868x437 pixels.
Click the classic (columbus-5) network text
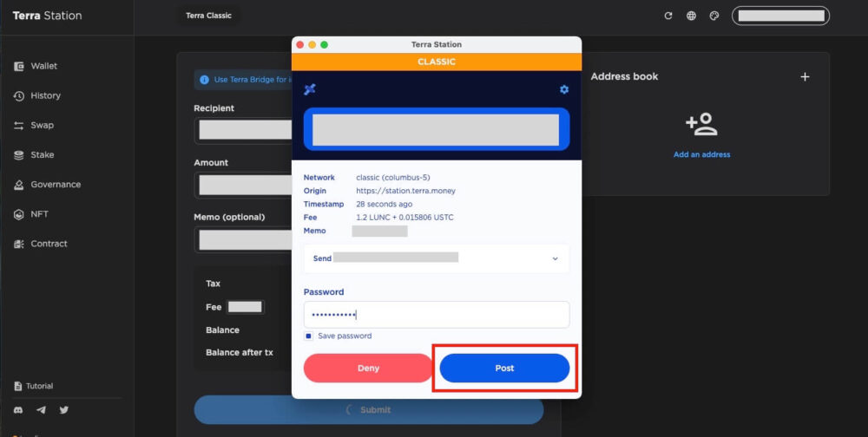click(393, 178)
